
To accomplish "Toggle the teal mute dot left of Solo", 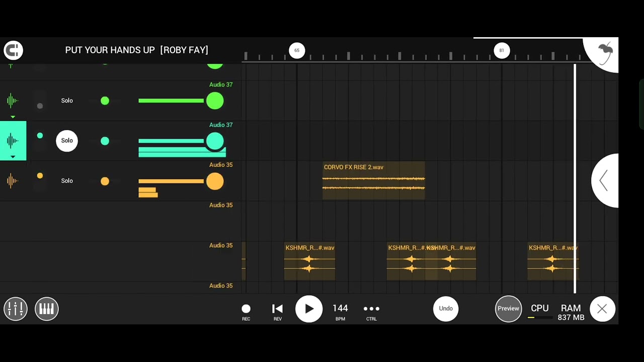I will click(x=40, y=135).
